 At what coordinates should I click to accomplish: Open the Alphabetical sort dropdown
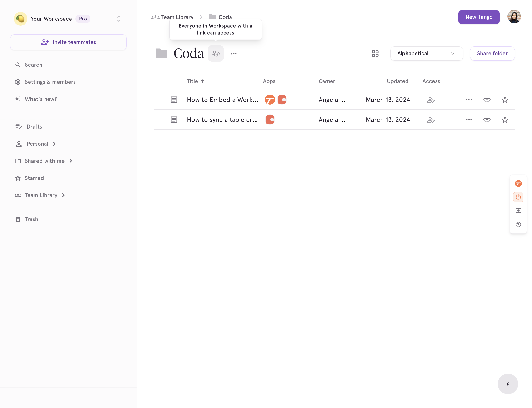[426, 53]
